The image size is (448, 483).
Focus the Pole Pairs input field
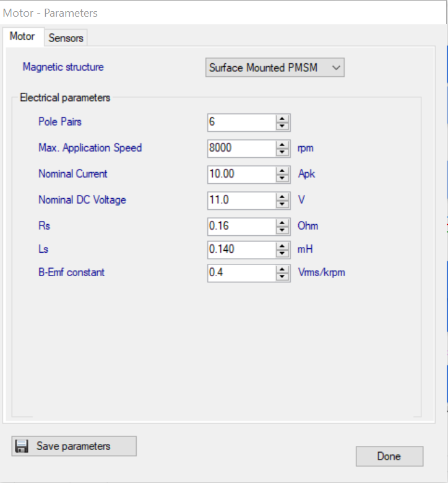pos(241,122)
